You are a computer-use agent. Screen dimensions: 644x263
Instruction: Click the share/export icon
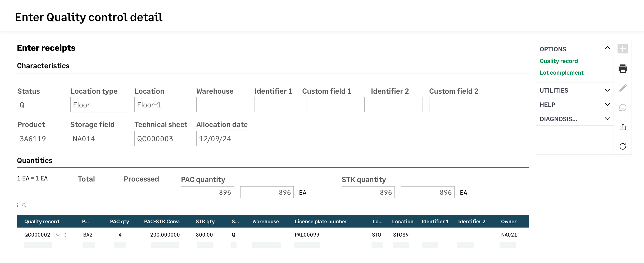(623, 127)
